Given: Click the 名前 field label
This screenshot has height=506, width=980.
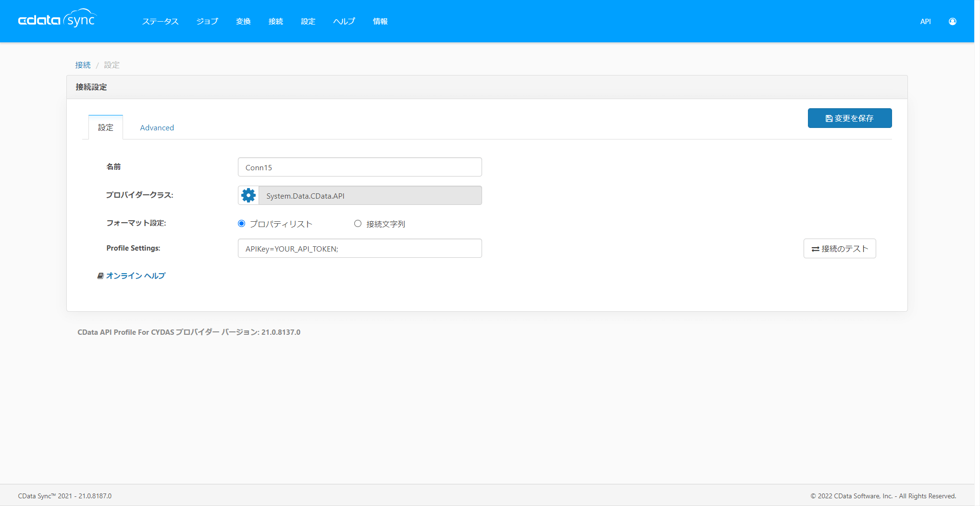Looking at the screenshot, I should (113, 166).
